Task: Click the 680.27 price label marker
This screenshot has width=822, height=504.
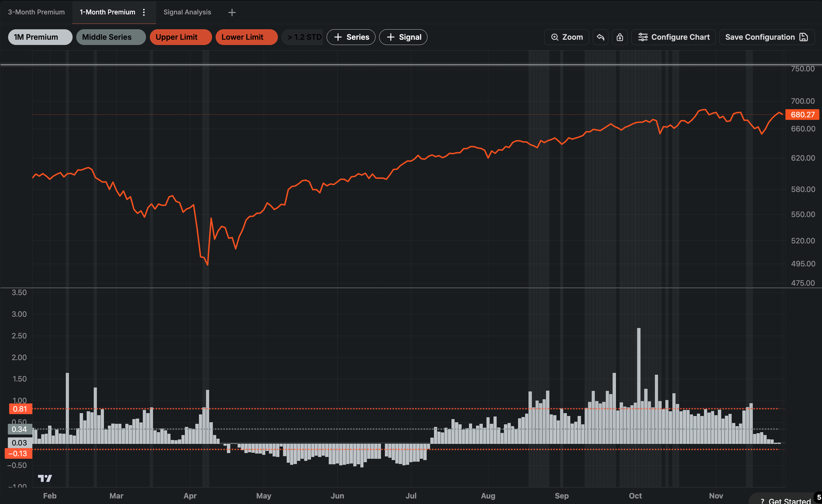Action: [x=802, y=115]
